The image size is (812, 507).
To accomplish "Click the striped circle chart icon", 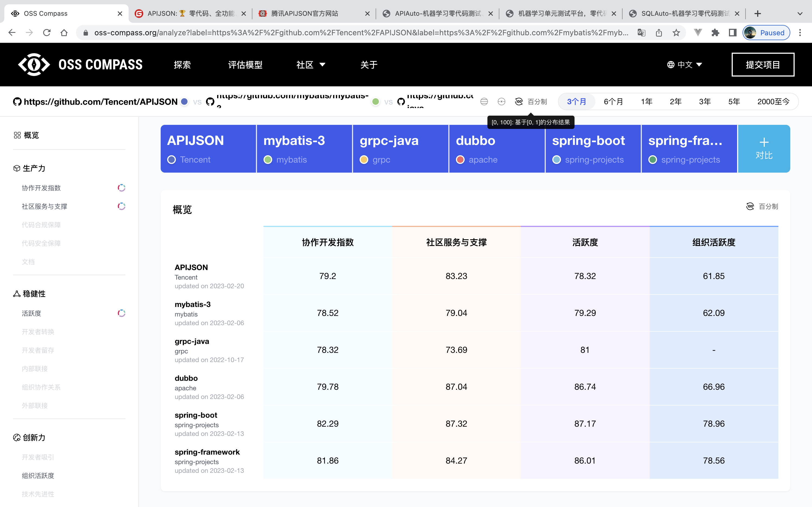I will pos(484,102).
